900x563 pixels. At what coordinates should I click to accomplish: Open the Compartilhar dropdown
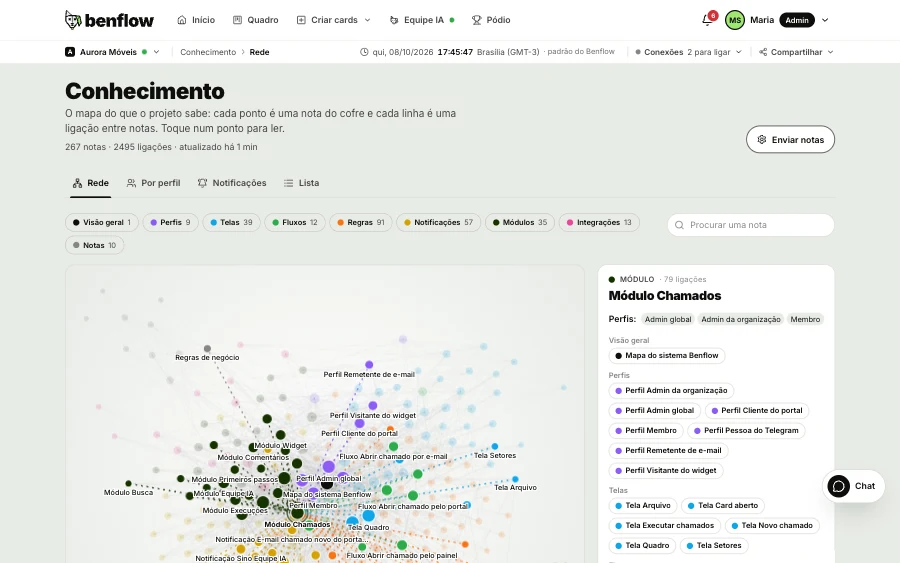click(x=796, y=52)
